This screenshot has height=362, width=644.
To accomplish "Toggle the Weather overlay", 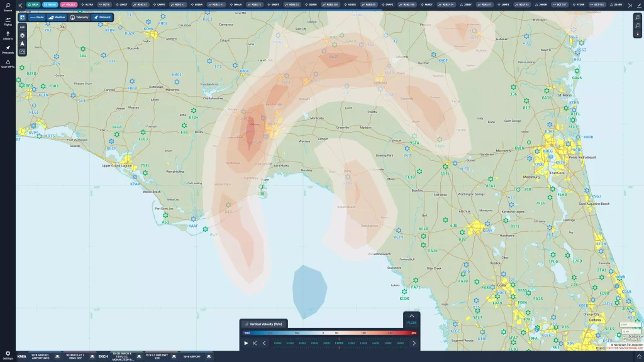I will tap(57, 17).
